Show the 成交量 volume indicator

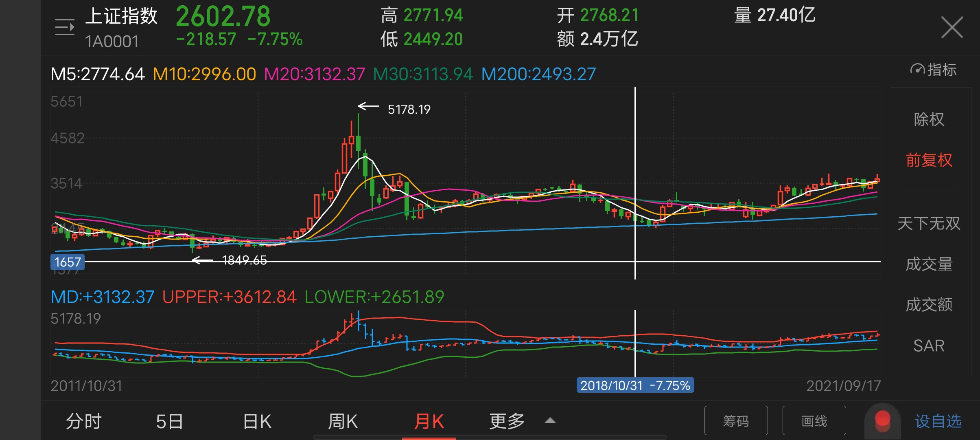pos(930,264)
